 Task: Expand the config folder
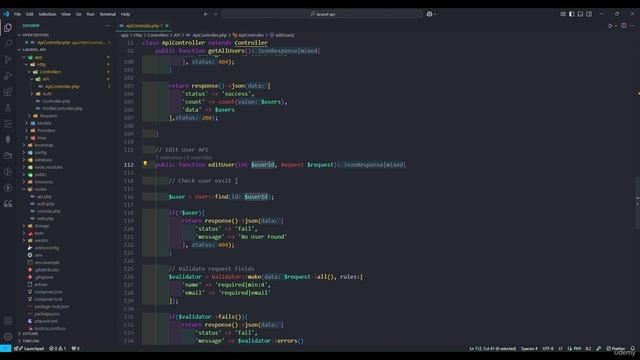[40, 153]
